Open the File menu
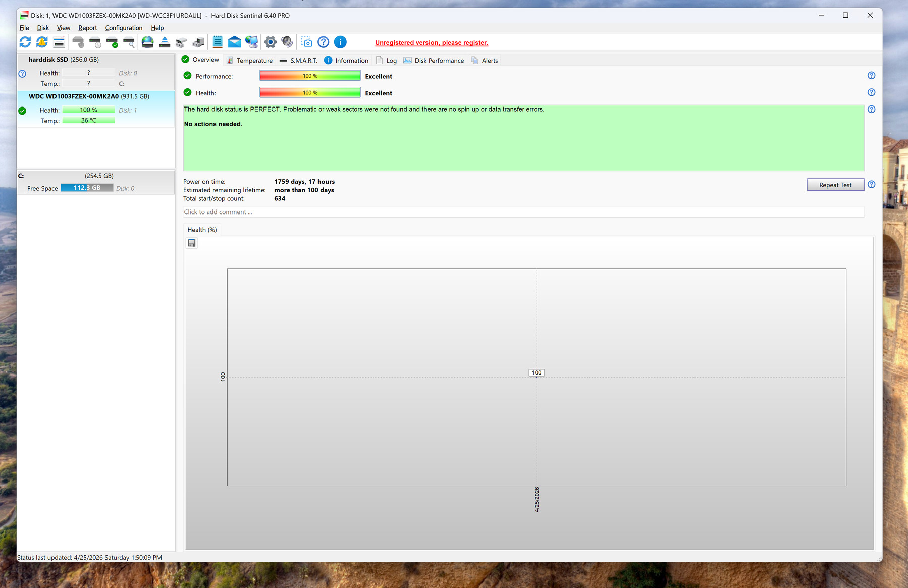The image size is (908, 588). (x=24, y=28)
